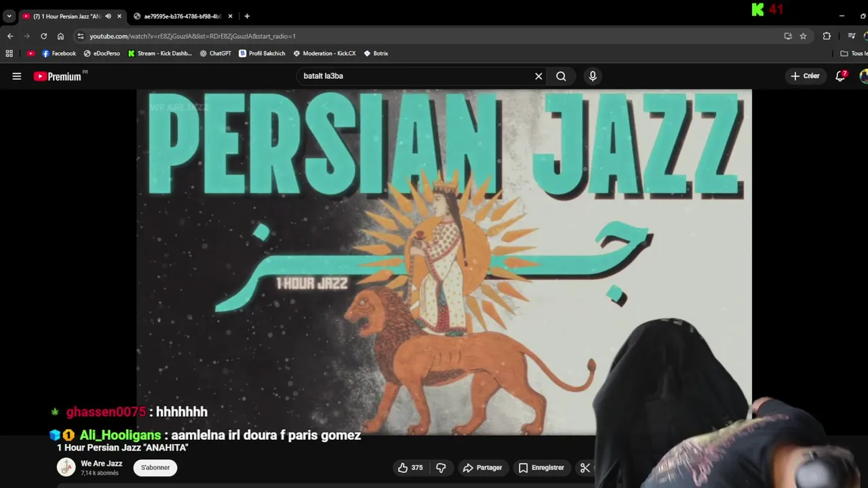The width and height of the screenshot is (868, 488).
Task: Close the ae79595e-b376 tab
Action: coord(230,16)
